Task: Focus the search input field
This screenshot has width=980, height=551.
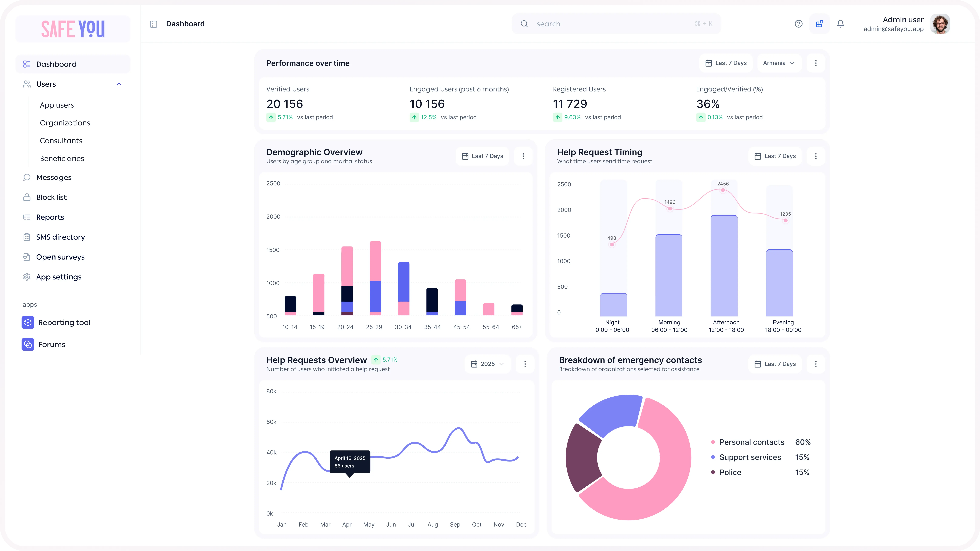Action: 616,24
